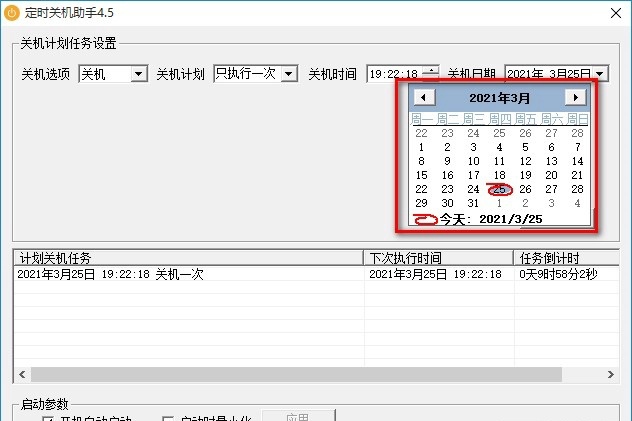Click the 2021年3月 calendar title
The height and width of the screenshot is (421, 632).
tap(499, 98)
